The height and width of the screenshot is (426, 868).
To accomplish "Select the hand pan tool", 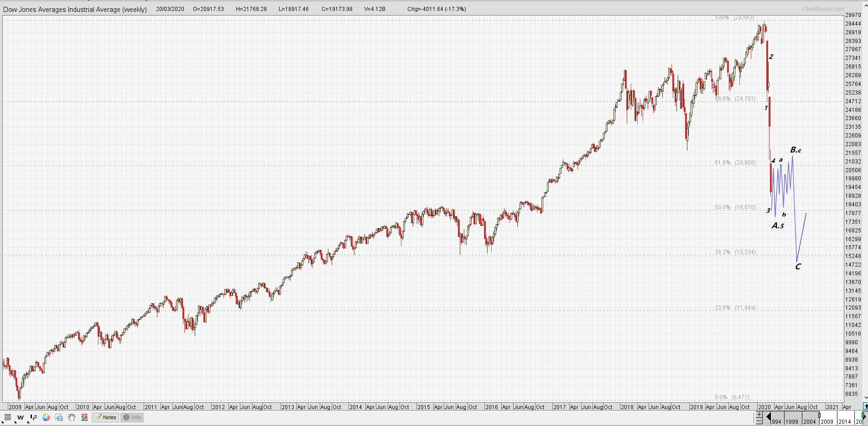I will tap(72, 417).
